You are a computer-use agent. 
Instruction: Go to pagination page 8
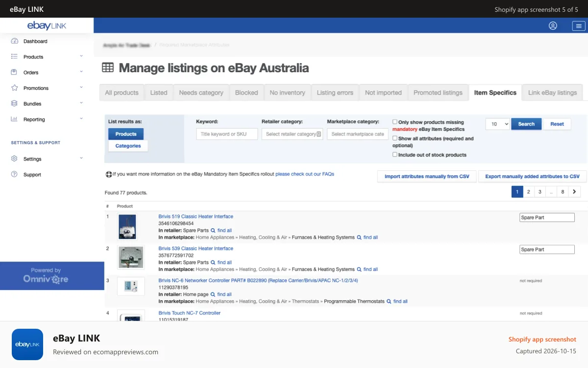[x=563, y=192]
